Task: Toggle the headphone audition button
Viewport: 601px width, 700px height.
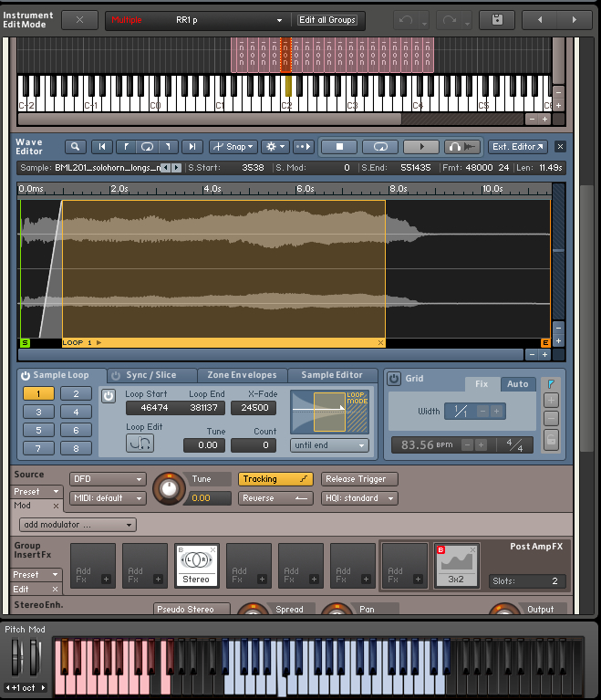Action: coord(462,146)
